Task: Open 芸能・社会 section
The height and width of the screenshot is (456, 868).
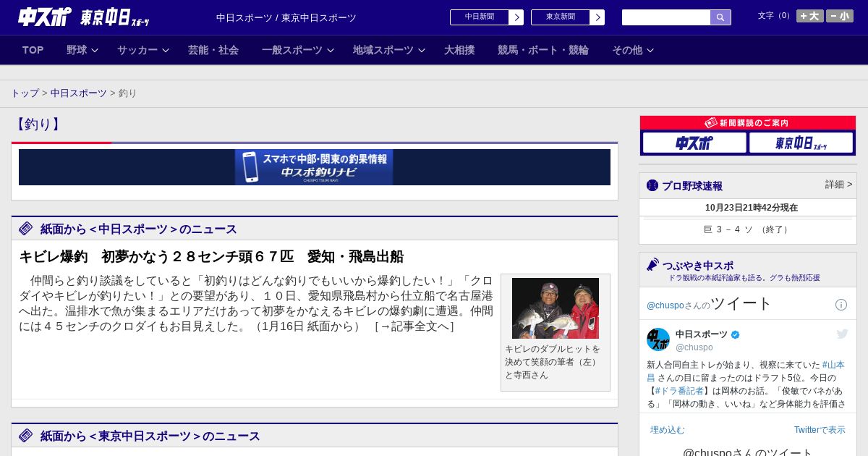Action: 213,50
